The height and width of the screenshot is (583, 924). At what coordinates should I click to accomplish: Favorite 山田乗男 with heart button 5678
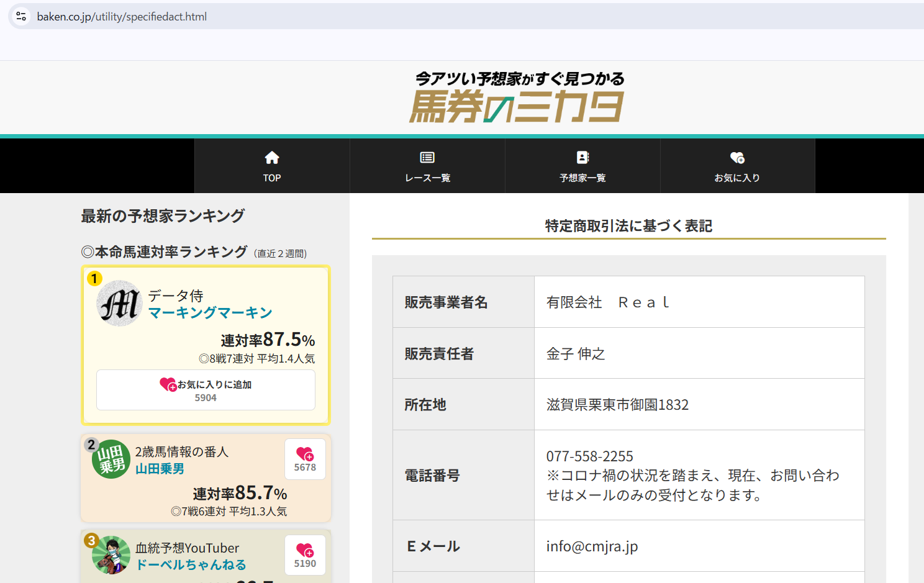pos(305,459)
